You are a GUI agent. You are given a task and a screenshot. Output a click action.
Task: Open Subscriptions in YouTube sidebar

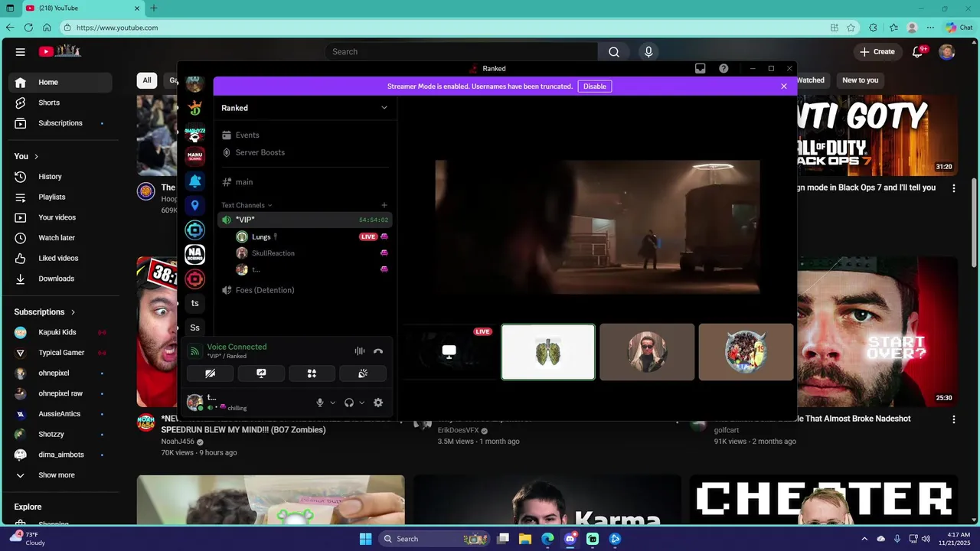coord(60,123)
